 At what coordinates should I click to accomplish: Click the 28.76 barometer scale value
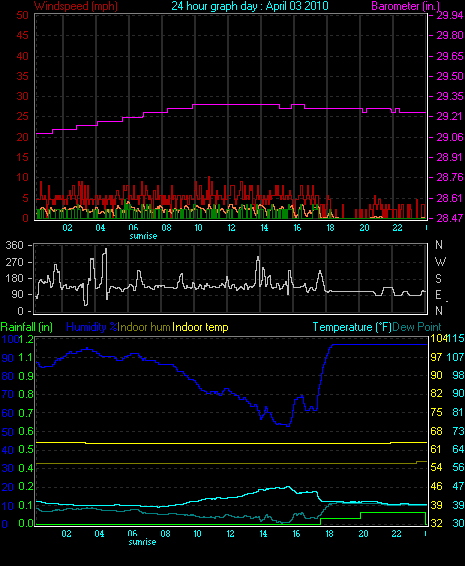pos(450,177)
